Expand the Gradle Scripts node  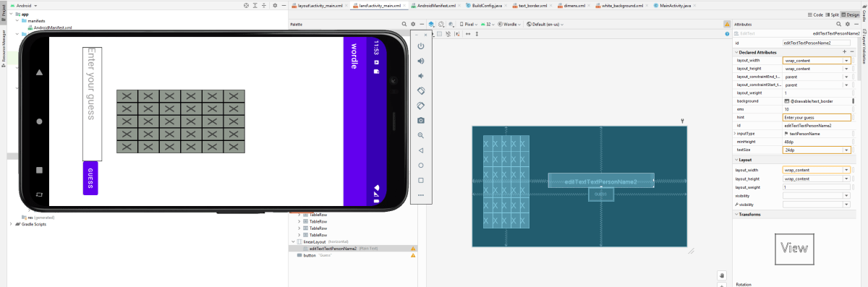[x=11, y=224]
